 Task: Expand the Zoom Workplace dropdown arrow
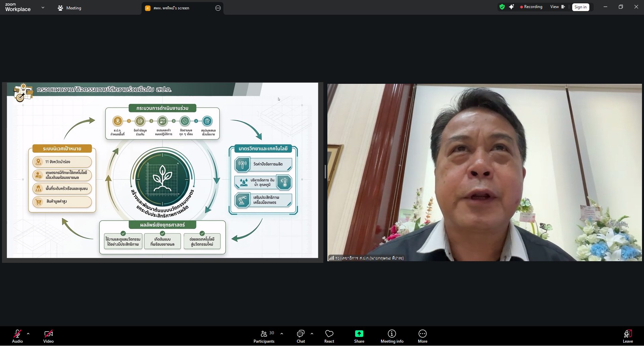pos(43,7)
